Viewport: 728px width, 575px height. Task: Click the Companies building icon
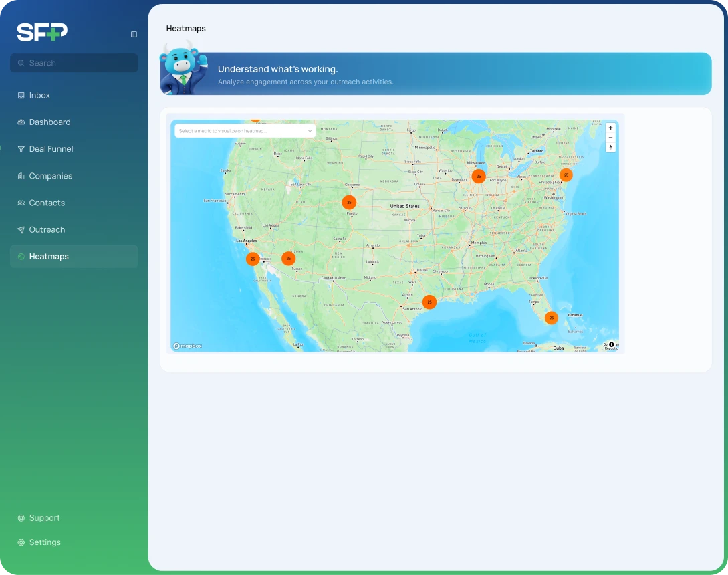click(21, 176)
